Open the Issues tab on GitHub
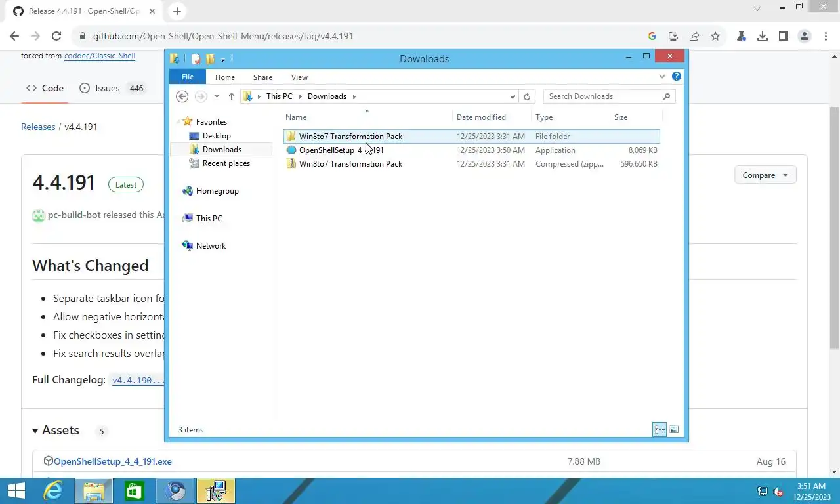This screenshot has width=840, height=504. (x=112, y=88)
